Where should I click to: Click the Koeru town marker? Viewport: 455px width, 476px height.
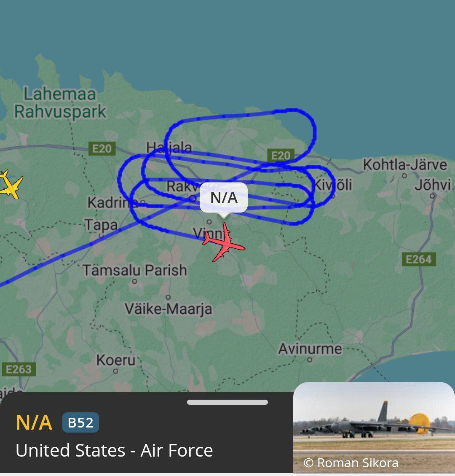[115, 371]
